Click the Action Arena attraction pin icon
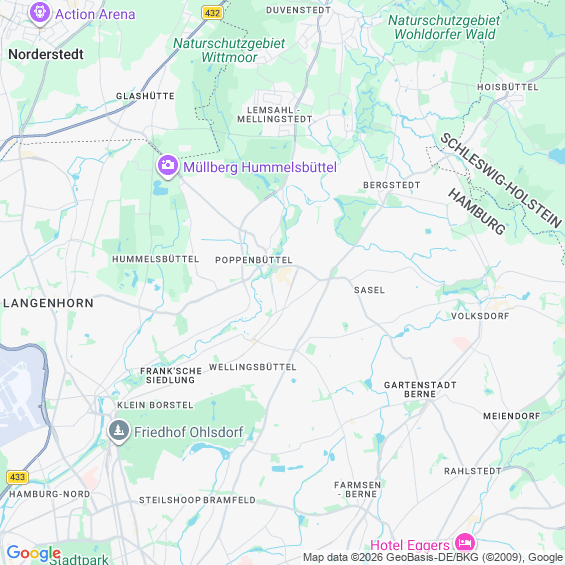Image resolution: width=565 pixels, height=565 pixels. 40,13
